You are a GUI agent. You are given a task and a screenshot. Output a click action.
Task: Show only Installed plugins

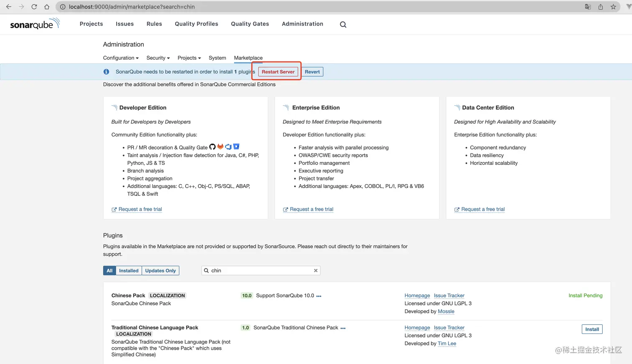coord(129,270)
